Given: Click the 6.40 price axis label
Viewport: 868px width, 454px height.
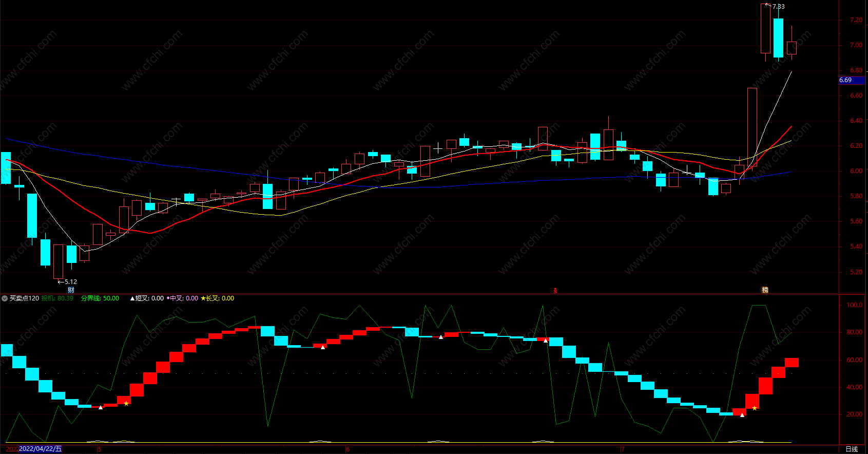Looking at the screenshot, I should point(856,121).
